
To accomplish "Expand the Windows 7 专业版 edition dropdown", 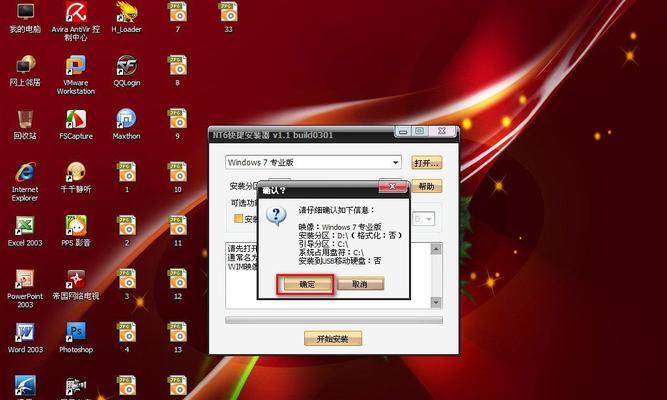I will (x=396, y=163).
